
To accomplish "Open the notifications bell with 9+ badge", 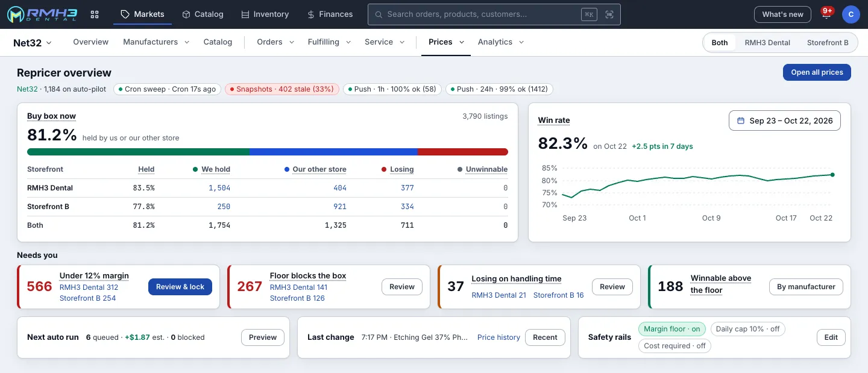I will pos(826,14).
